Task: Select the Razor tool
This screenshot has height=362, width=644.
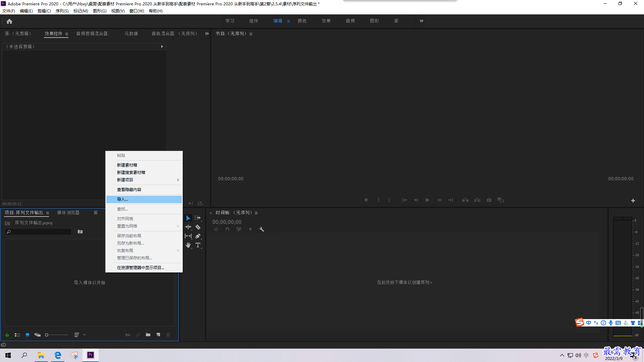Action: coord(198,227)
